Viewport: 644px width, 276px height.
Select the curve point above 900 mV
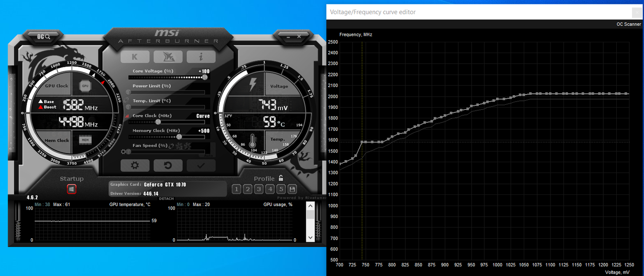click(x=445, y=115)
